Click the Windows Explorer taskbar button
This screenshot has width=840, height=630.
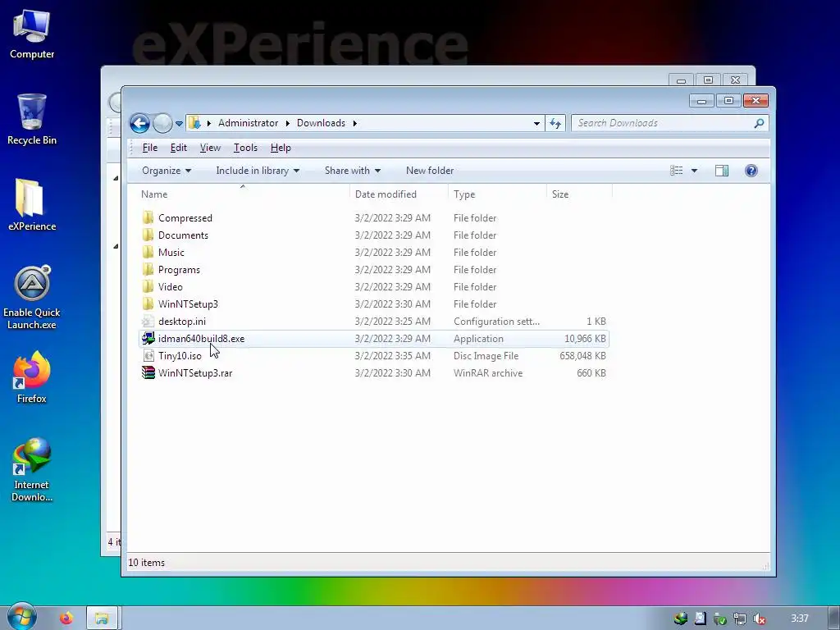102,619
